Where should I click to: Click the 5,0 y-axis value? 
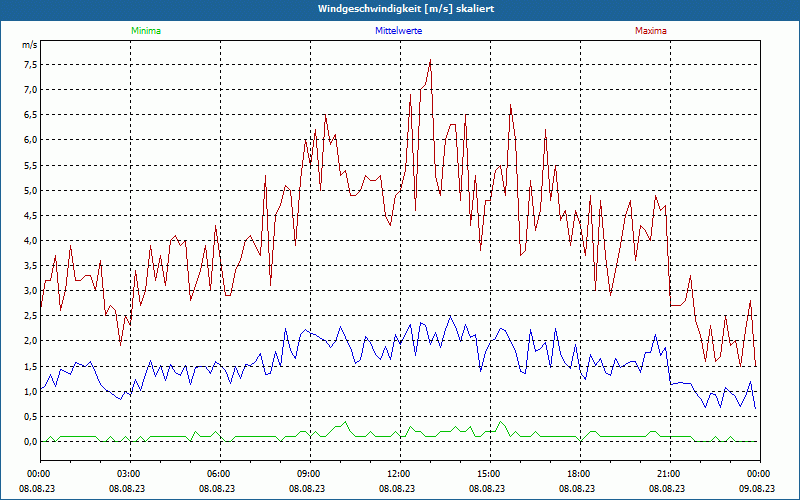(30, 190)
